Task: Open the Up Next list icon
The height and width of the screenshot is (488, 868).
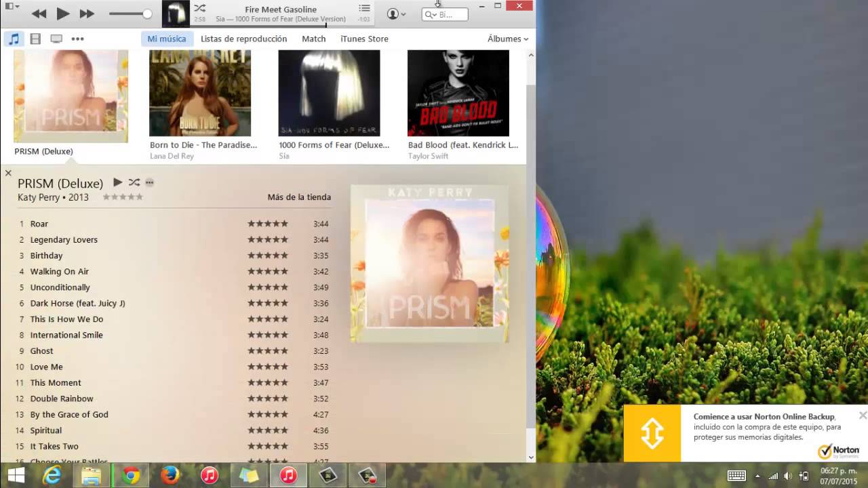Action: (x=364, y=8)
